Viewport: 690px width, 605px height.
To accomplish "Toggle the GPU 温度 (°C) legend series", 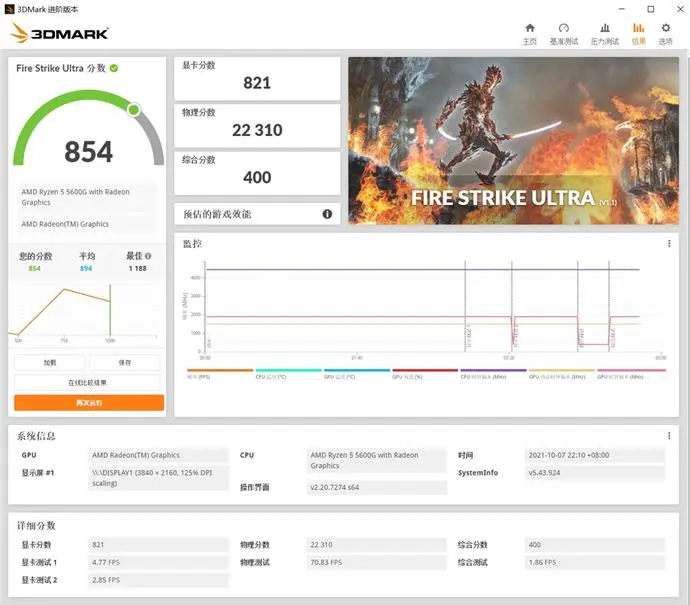I will 357,374.
